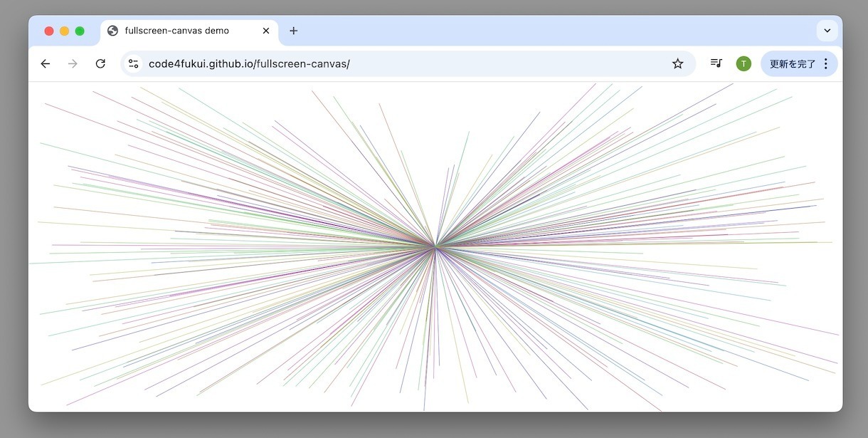Click the point where canvas lines converge

tap(435, 246)
